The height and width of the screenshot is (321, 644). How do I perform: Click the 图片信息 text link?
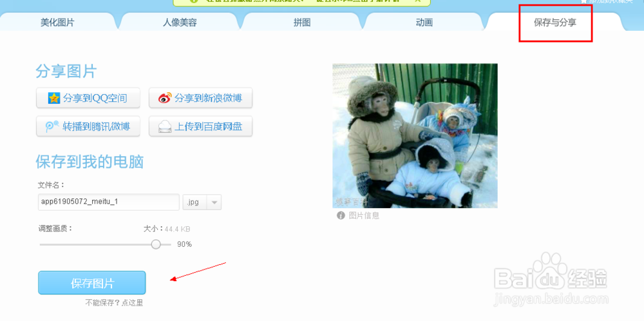[364, 215]
